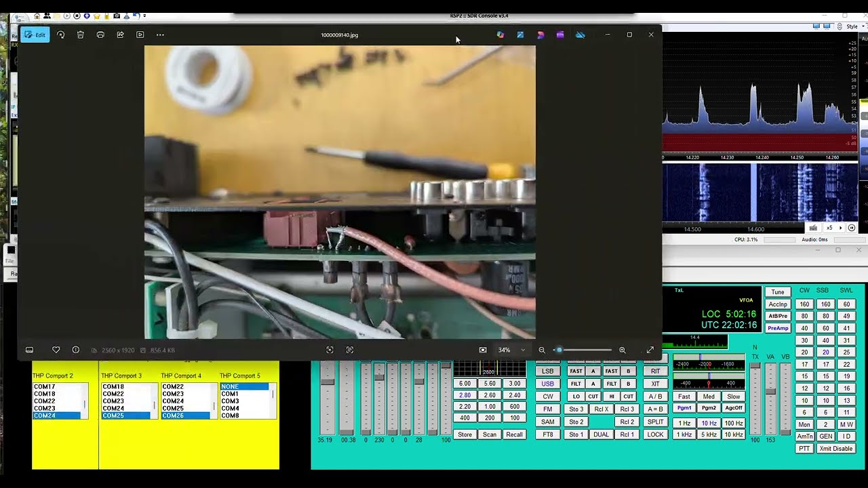This screenshot has width=868, height=488.
Task: Set AGC speed to Fast
Action: [684, 396]
